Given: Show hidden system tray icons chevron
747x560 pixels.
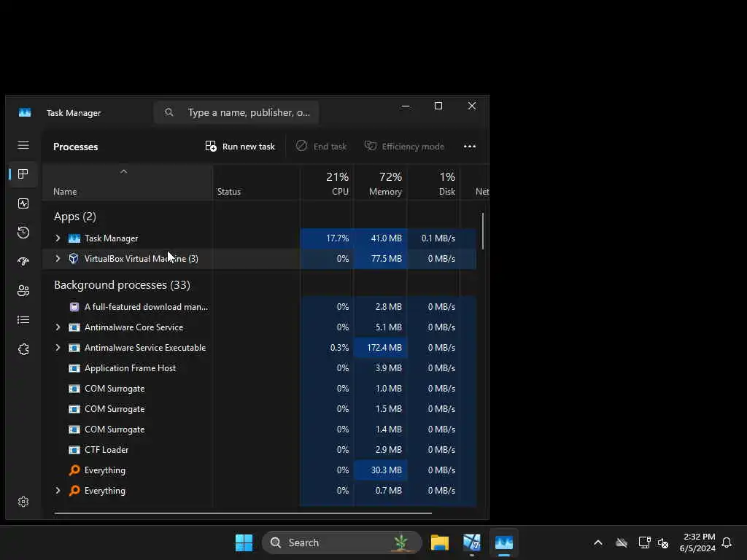Looking at the screenshot, I should click(x=598, y=542).
